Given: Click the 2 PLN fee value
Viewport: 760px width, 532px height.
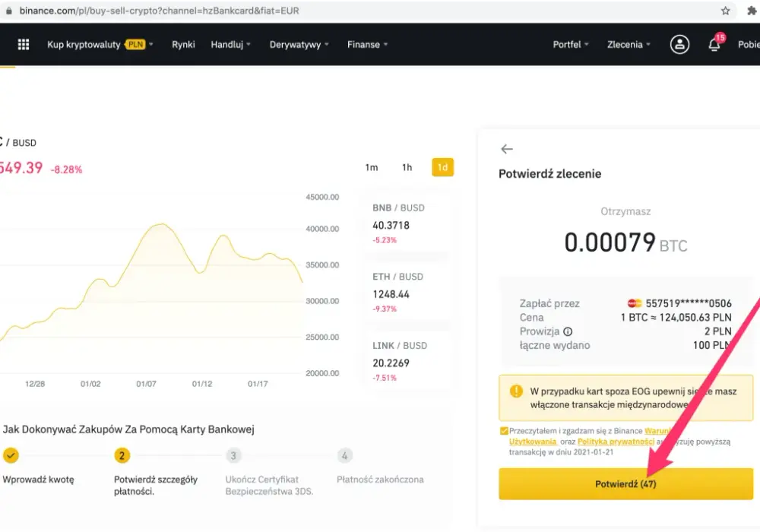Looking at the screenshot, I should point(718,331).
